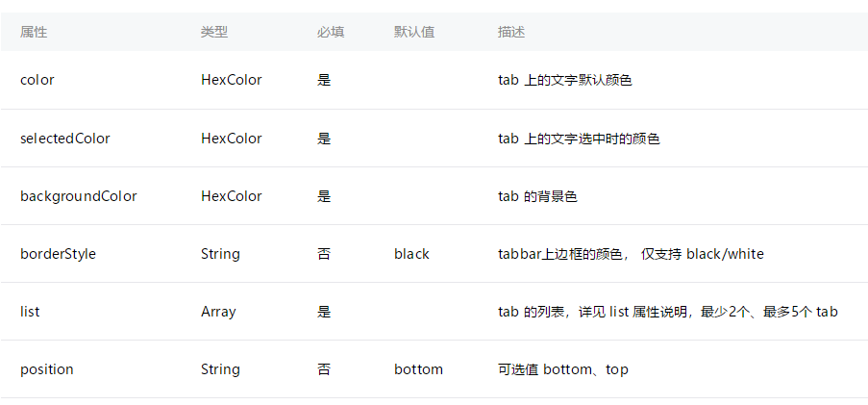The image size is (868, 405).
Task: Click the black default value
Action: 411,254
